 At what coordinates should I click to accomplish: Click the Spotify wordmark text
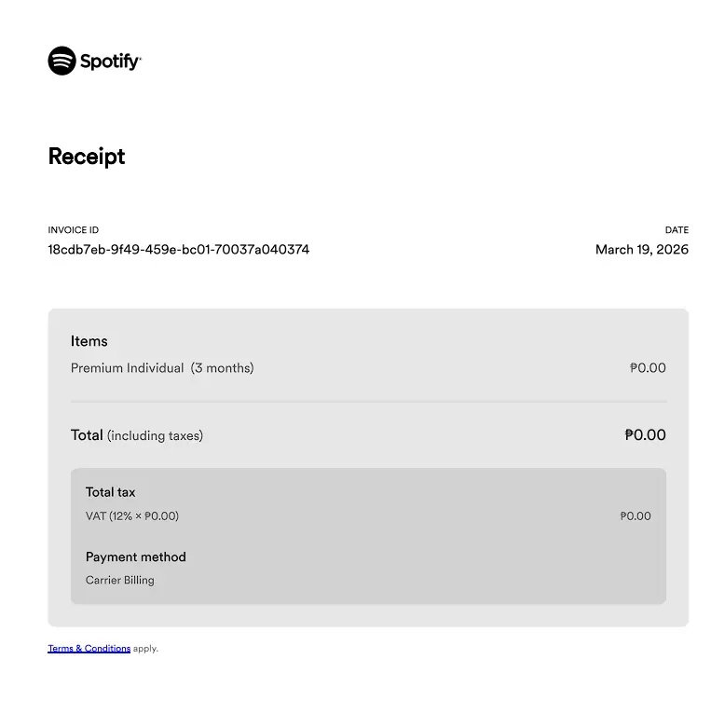(111, 62)
